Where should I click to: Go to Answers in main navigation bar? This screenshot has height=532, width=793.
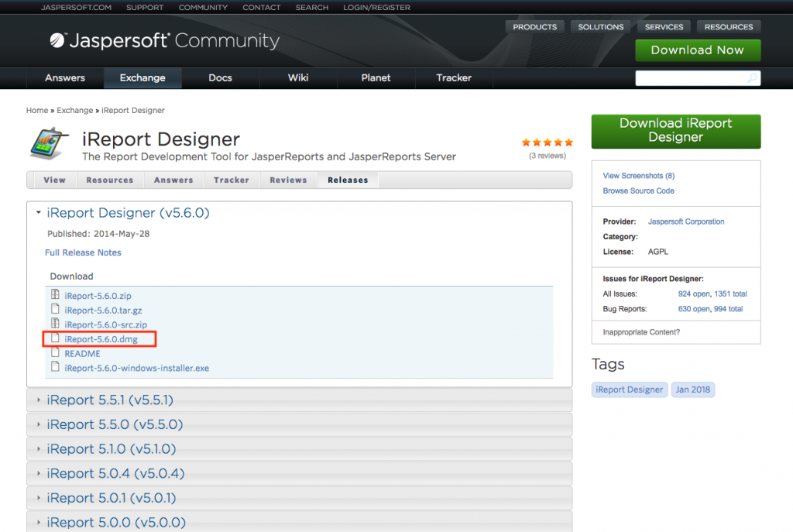(65, 78)
